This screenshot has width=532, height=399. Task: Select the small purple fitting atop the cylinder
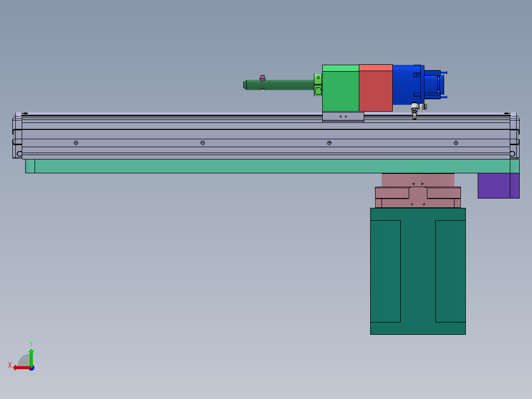point(262,78)
